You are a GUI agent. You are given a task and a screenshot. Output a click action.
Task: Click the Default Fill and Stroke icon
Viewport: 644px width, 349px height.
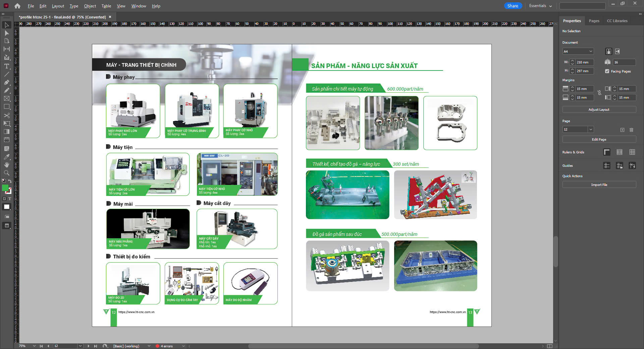pos(4,181)
